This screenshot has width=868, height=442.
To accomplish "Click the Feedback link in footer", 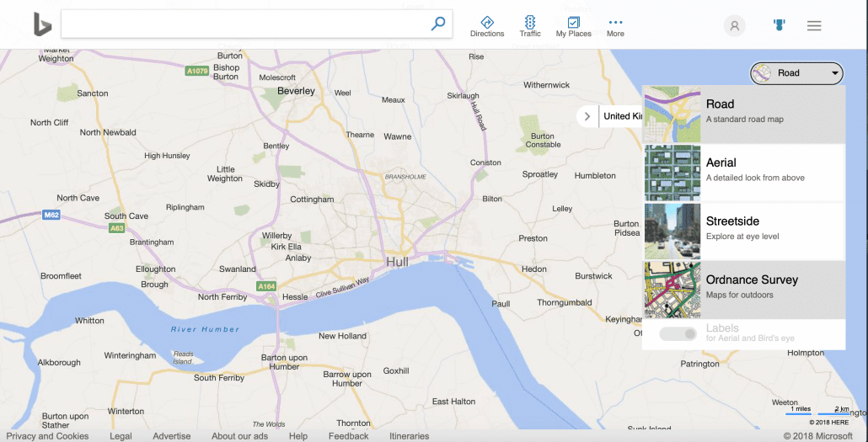I will pos(348,436).
